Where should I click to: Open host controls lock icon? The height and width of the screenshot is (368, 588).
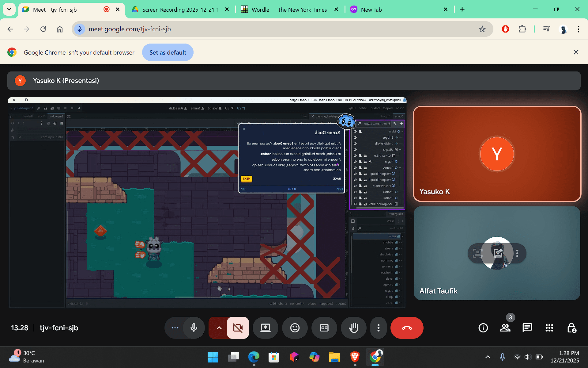click(571, 328)
